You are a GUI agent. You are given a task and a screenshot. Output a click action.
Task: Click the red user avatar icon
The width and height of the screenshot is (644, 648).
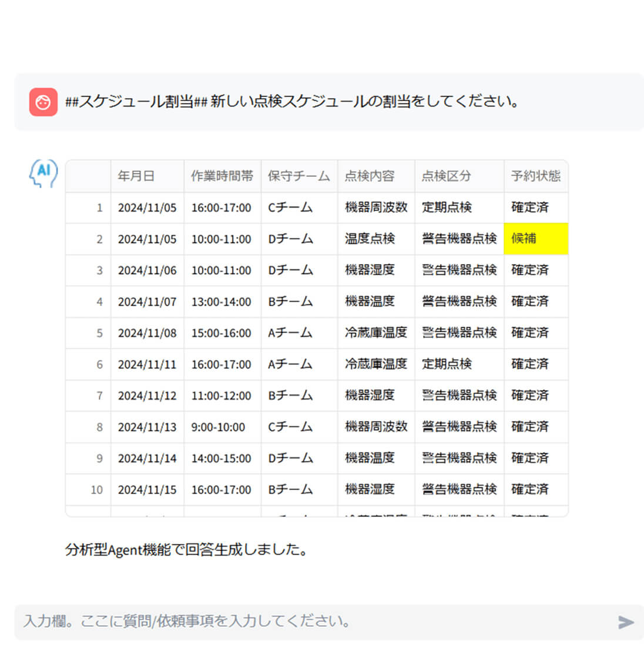pyautogui.click(x=43, y=102)
